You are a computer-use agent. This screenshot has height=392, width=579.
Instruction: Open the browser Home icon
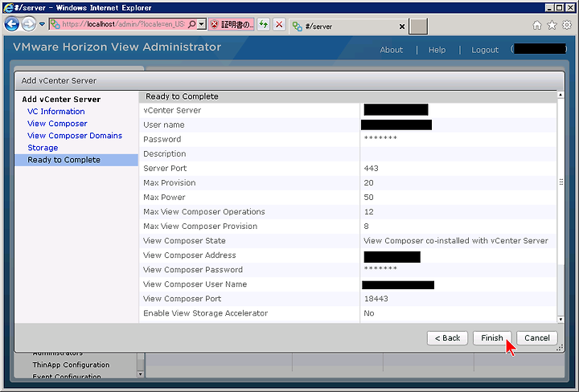(537, 25)
